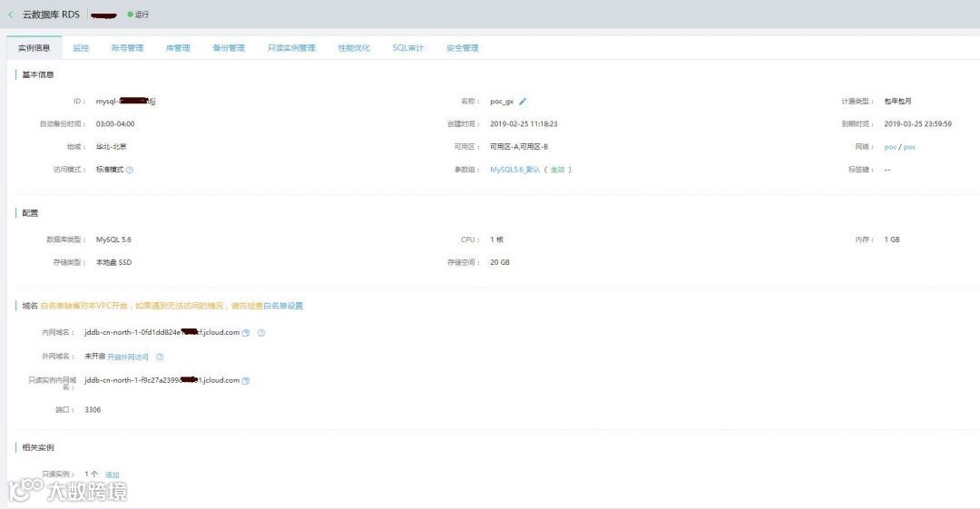The height and width of the screenshot is (509, 980).
Task: Select the database type value MySQL 5.6
Action: pos(113,240)
